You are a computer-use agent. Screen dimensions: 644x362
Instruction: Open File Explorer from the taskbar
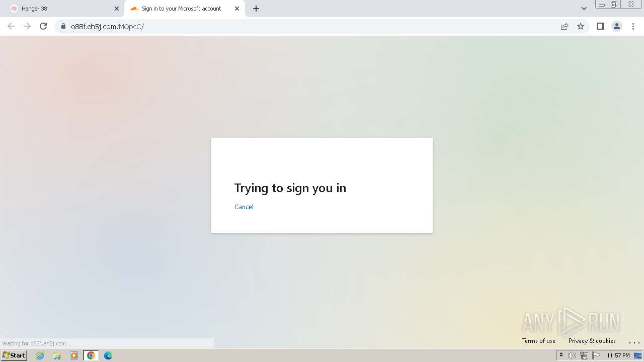(57, 355)
